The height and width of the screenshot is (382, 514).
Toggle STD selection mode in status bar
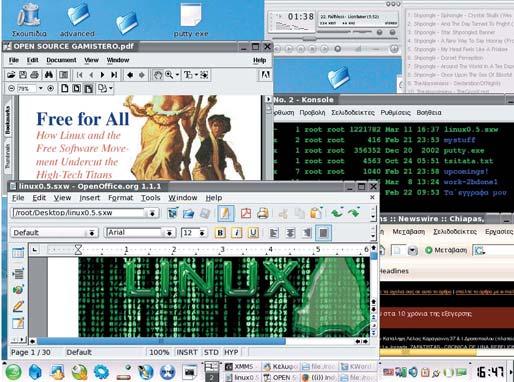coord(211,352)
